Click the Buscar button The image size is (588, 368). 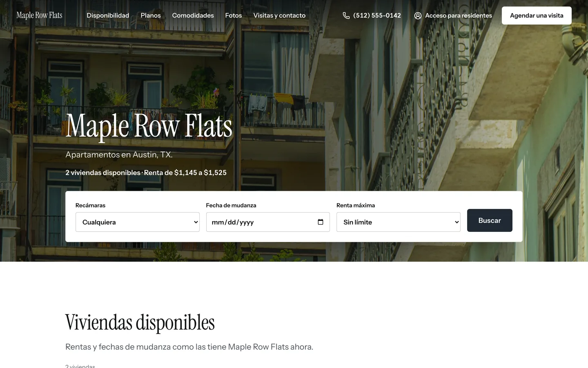(490, 220)
